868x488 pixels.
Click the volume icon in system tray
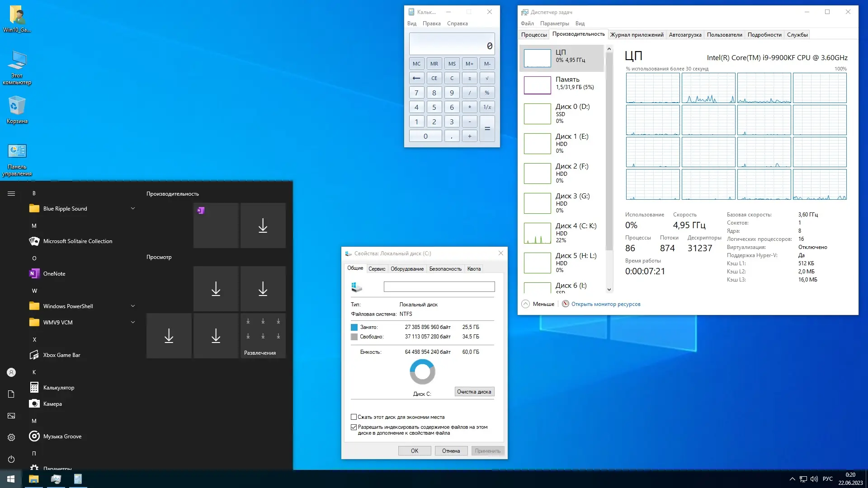(x=814, y=479)
